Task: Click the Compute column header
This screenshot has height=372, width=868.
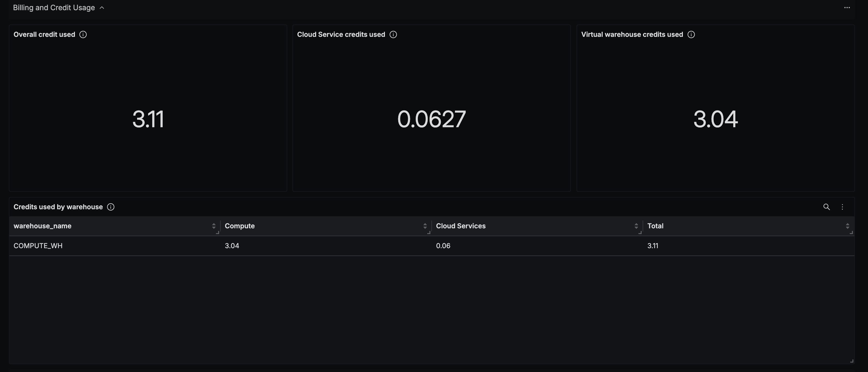Action: coord(239,226)
